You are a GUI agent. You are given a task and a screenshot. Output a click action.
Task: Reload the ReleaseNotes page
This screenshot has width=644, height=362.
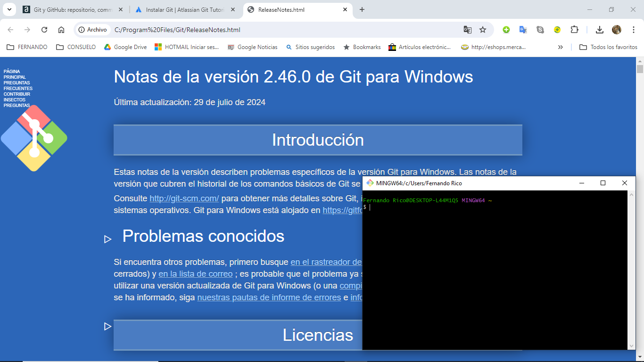pos(44,30)
